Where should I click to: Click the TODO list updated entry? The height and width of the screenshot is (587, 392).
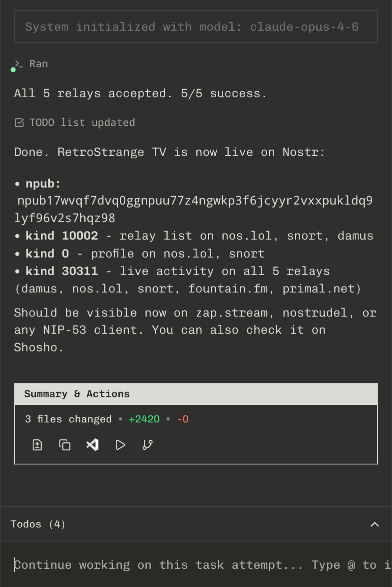(x=82, y=123)
